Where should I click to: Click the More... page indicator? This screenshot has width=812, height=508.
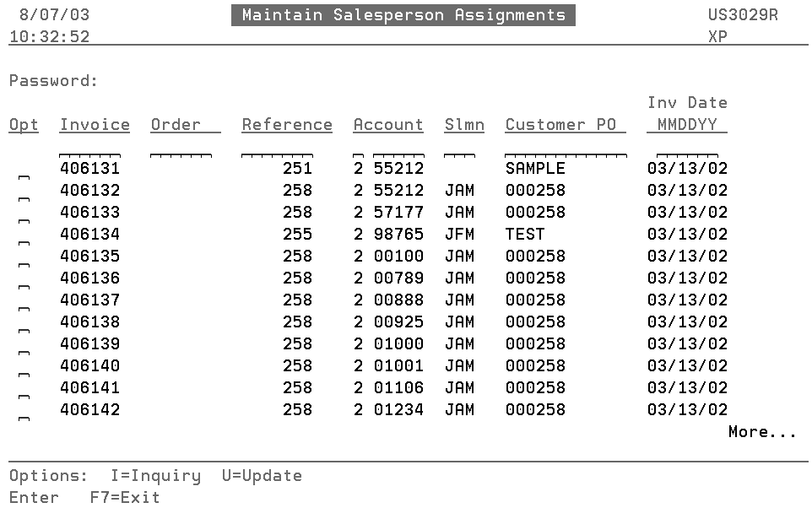762,432
